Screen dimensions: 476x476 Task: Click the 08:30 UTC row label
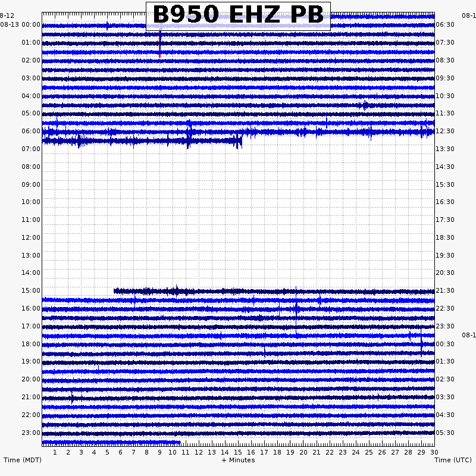click(x=445, y=61)
